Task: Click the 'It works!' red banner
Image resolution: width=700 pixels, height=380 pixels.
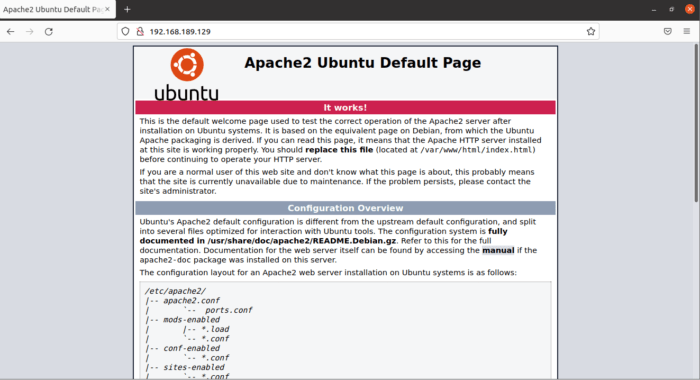Action: point(346,108)
